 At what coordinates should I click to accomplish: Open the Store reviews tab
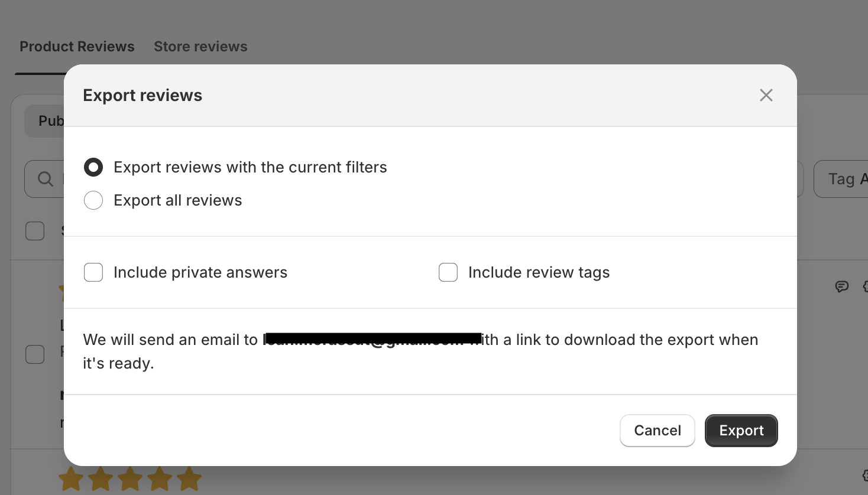[200, 47]
